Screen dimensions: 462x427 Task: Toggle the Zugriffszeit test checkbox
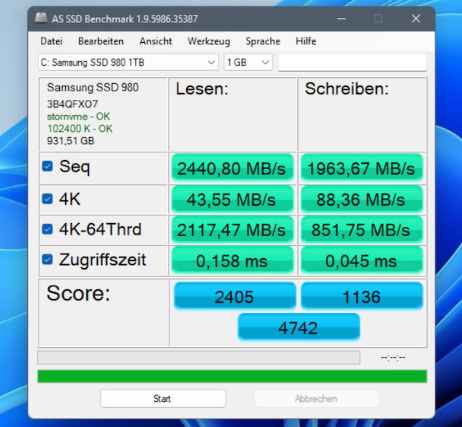click(x=47, y=259)
